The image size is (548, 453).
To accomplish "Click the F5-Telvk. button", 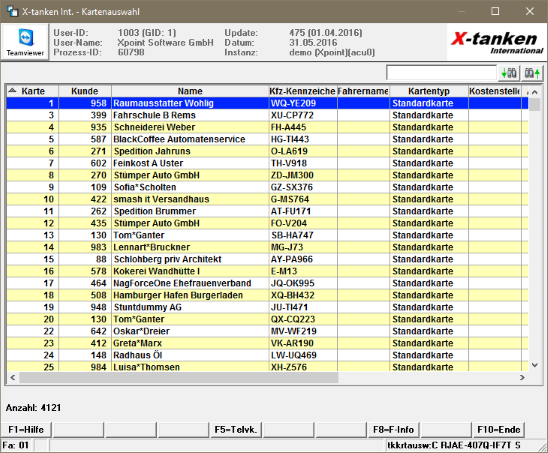I will coord(236,430).
